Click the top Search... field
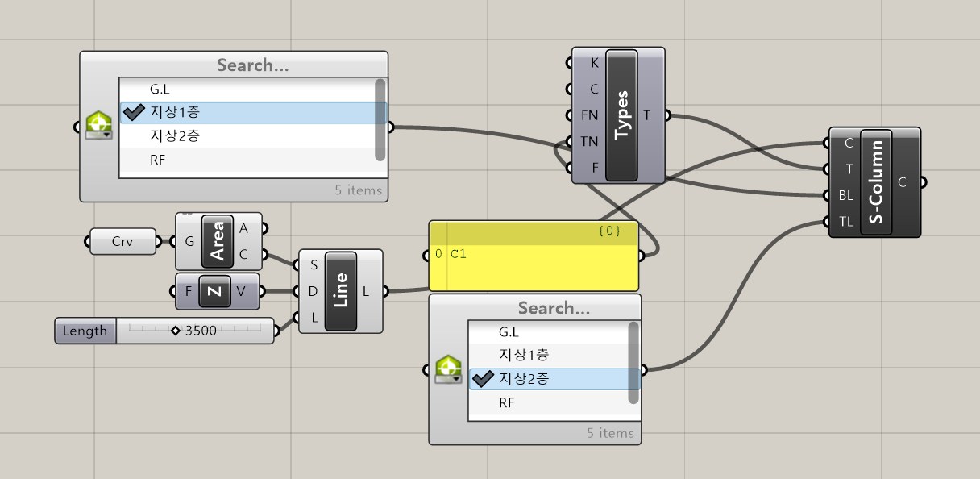Screen dimensions: 980x479 click(x=252, y=65)
